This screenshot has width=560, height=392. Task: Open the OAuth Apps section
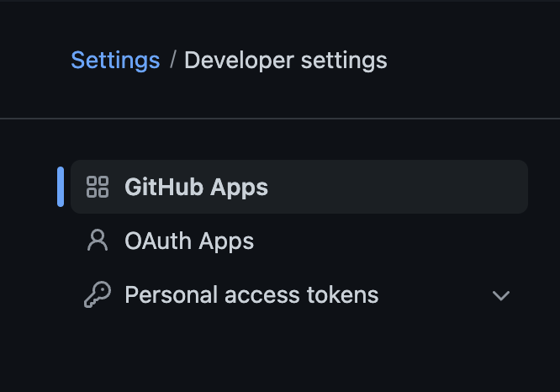[x=299, y=241]
